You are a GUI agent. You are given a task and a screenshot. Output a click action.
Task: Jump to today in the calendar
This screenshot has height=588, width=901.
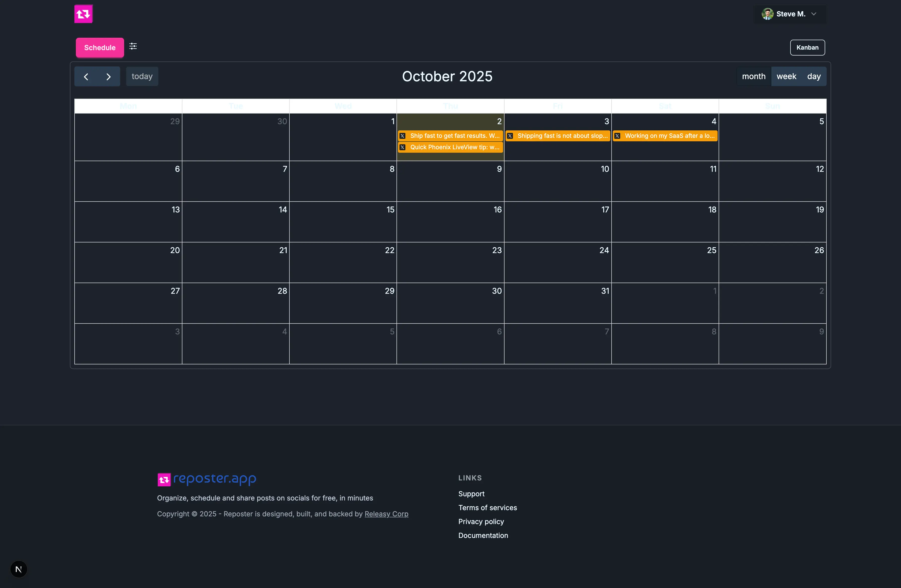coord(142,77)
